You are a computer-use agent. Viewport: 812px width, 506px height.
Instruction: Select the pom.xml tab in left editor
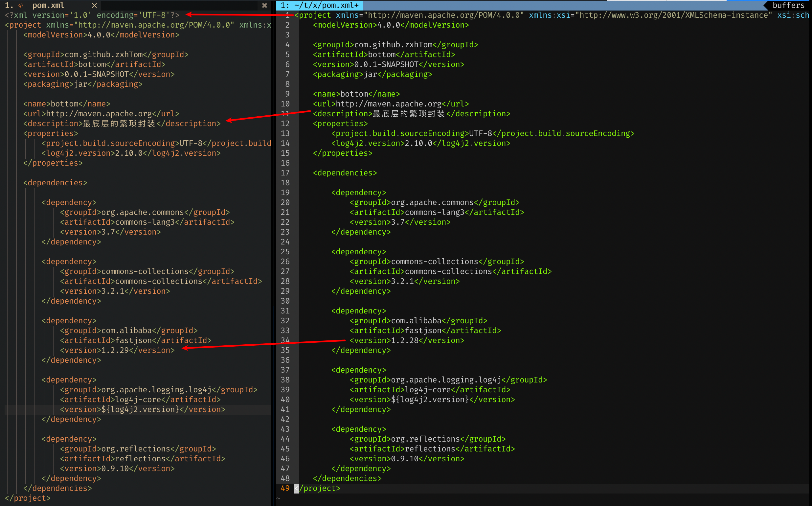coord(48,5)
